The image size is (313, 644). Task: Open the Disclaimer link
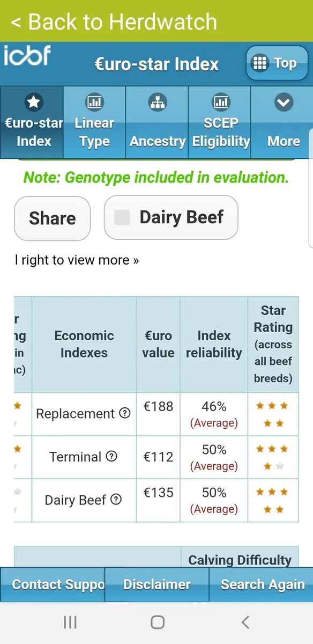pyautogui.click(x=156, y=584)
